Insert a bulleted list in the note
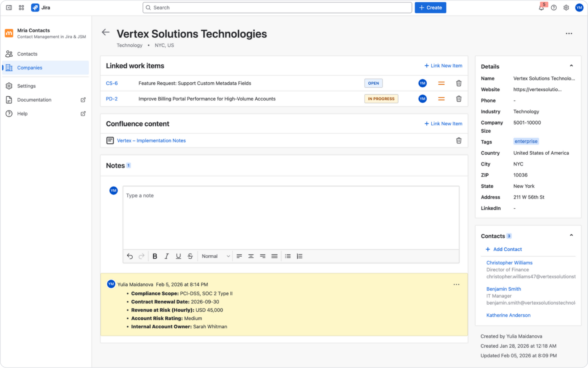This screenshot has height=368, width=588. (288, 256)
